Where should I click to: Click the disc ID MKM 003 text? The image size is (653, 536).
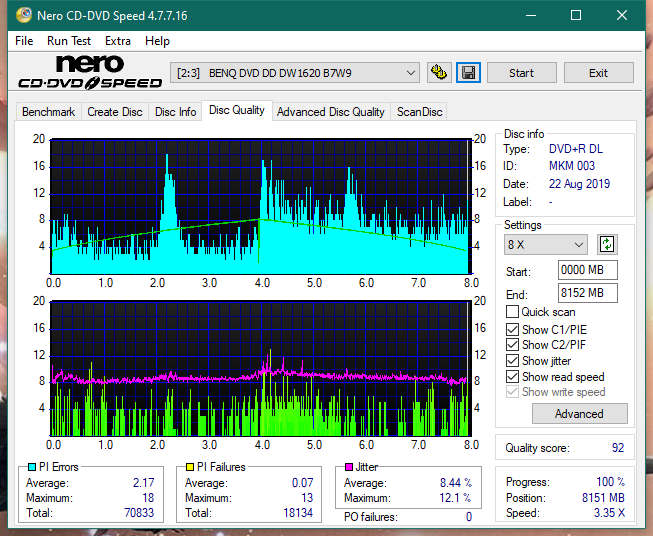click(572, 166)
